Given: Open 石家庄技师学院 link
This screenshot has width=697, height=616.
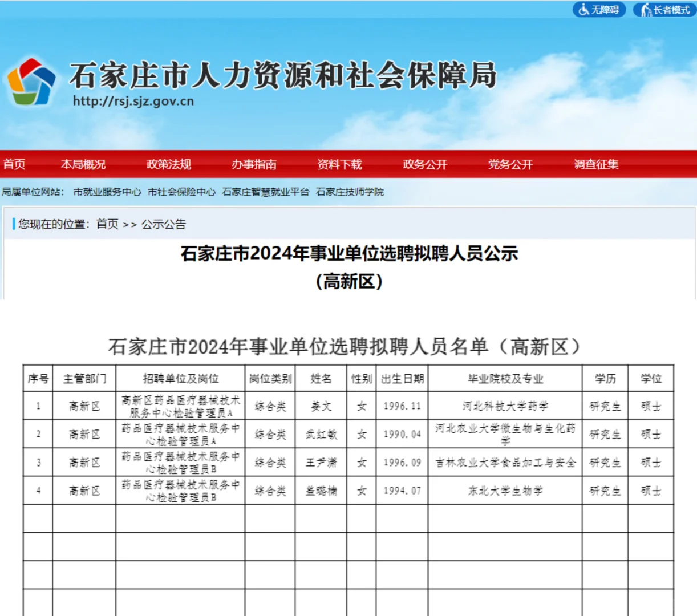Looking at the screenshot, I should coord(350,192).
